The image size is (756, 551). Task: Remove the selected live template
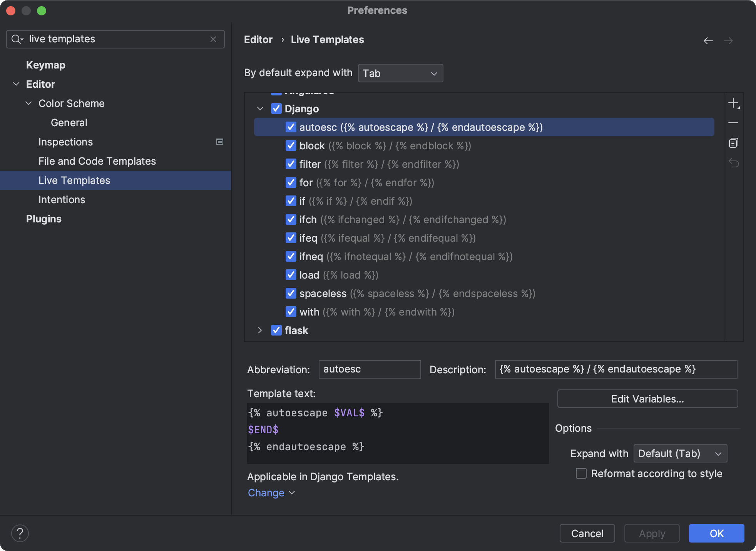pyautogui.click(x=734, y=123)
